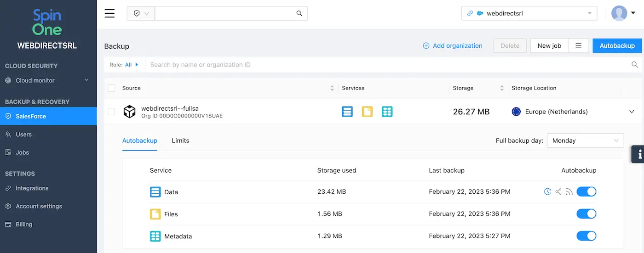644x253 pixels.
Task: Click the 23.42 MB storage used value
Action: click(x=332, y=191)
